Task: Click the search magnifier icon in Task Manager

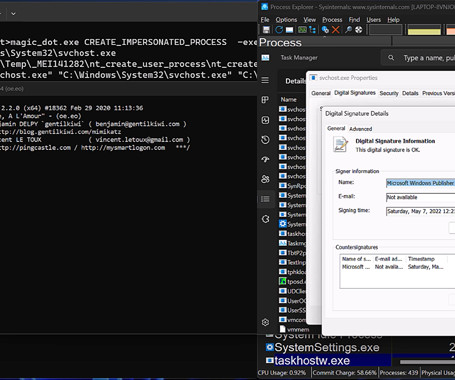Action: [391, 58]
